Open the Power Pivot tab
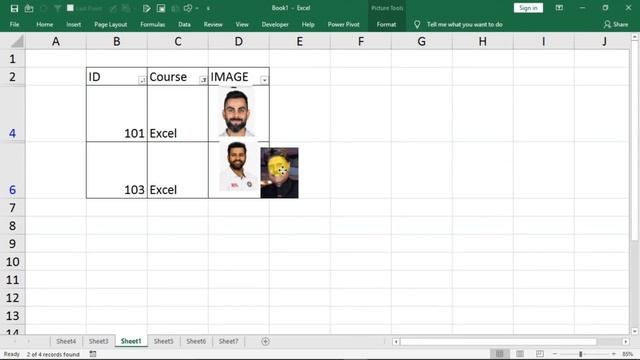The image size is (640, 360). click(344, 24)
